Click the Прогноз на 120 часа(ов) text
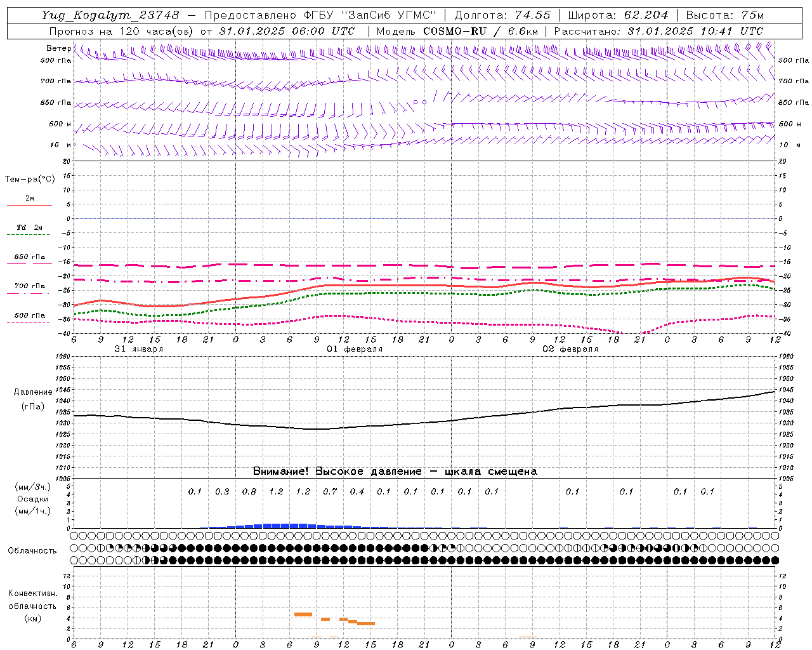This screenshot has width=812, height=650. click(122, 31)
